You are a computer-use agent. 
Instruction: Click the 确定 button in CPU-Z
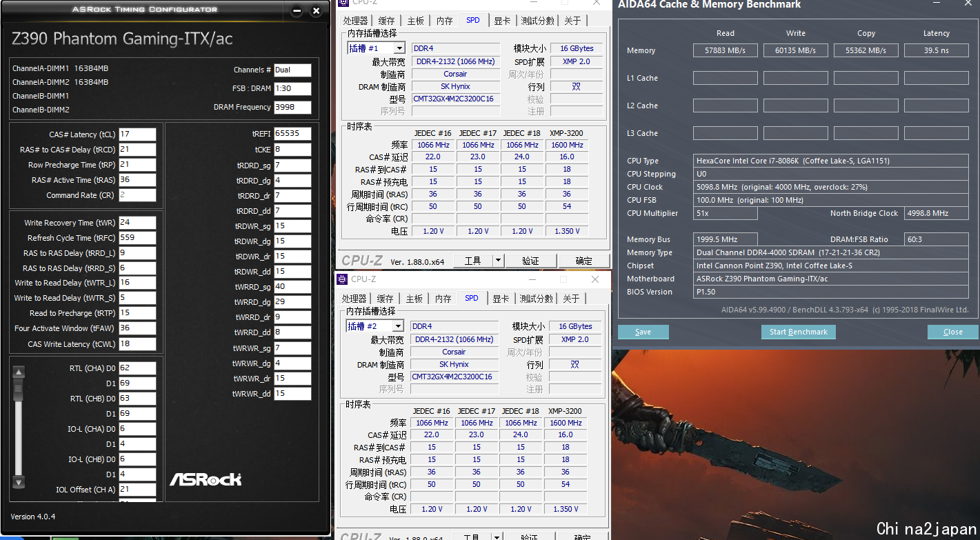[x=583, y=261]
